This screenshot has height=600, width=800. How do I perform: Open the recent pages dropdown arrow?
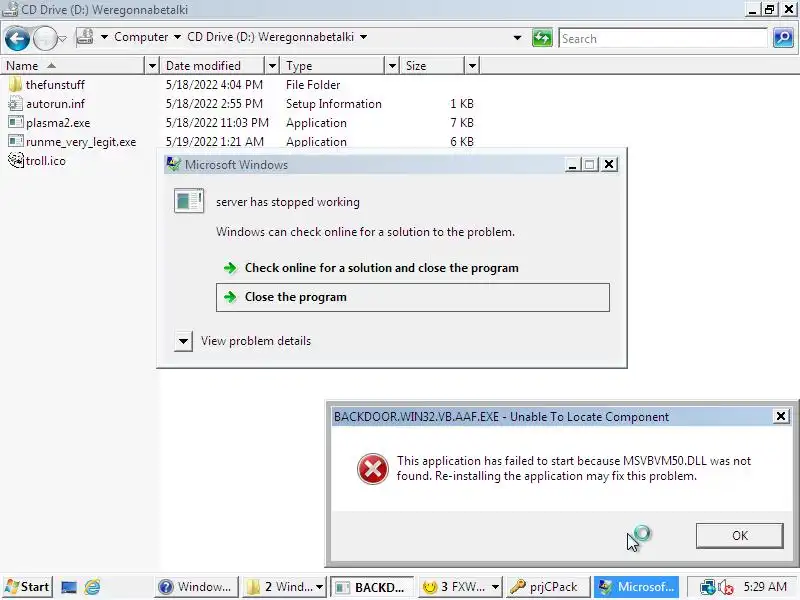tap(62, 38)
